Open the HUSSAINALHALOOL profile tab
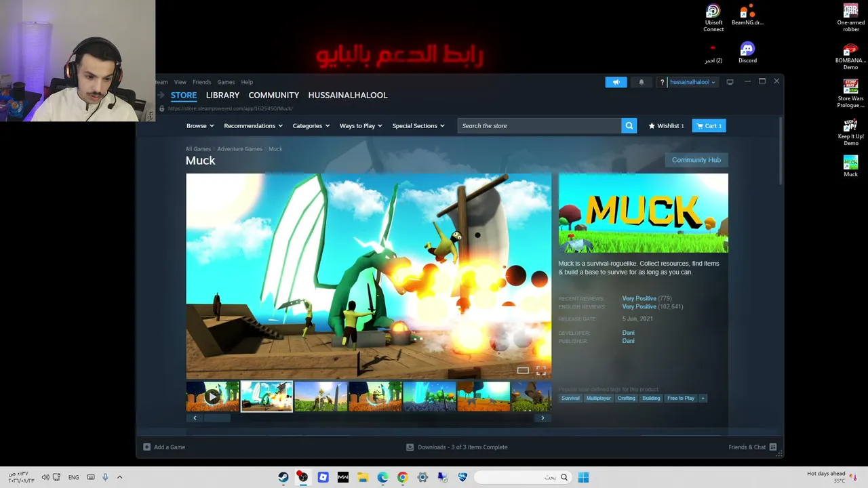The image size is (868, 488). [x=348, y=96]
